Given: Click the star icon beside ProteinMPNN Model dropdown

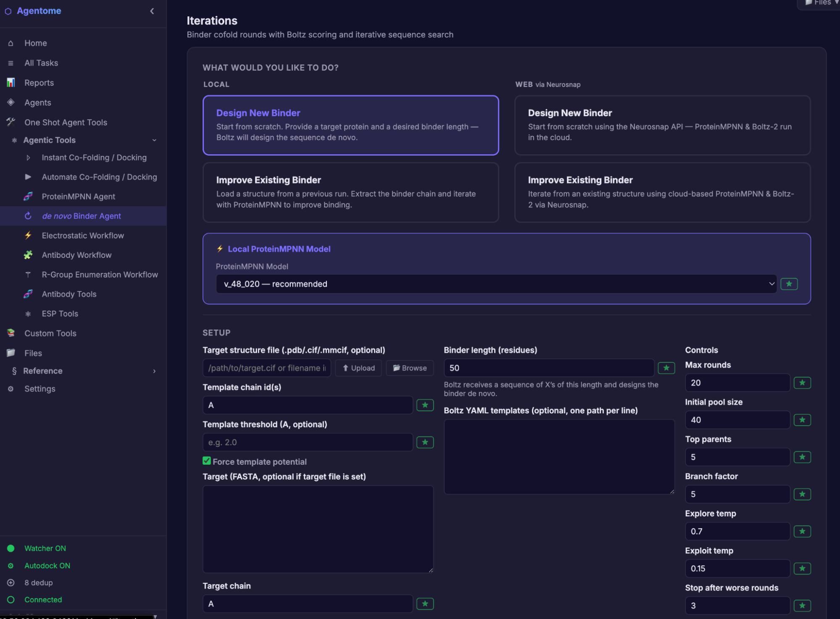Looking at the screenshot, I should (789, 284).
